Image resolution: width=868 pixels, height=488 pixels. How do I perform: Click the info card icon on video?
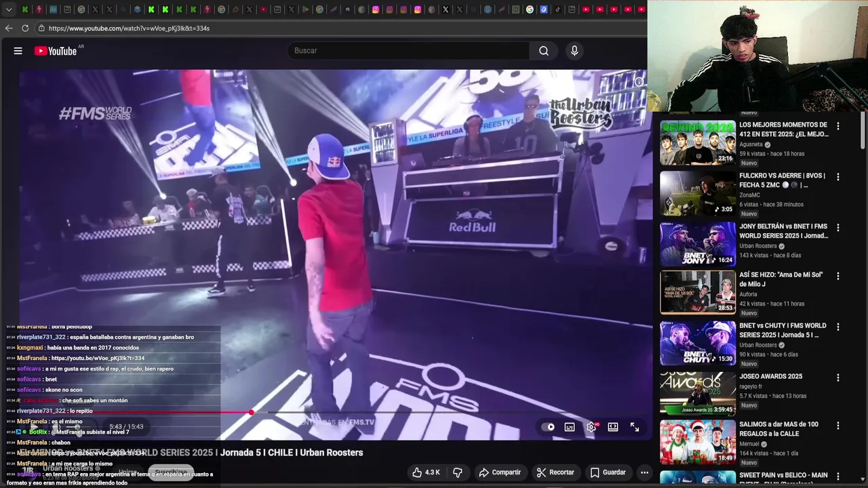pyautogui.click(x=638, y=82)
